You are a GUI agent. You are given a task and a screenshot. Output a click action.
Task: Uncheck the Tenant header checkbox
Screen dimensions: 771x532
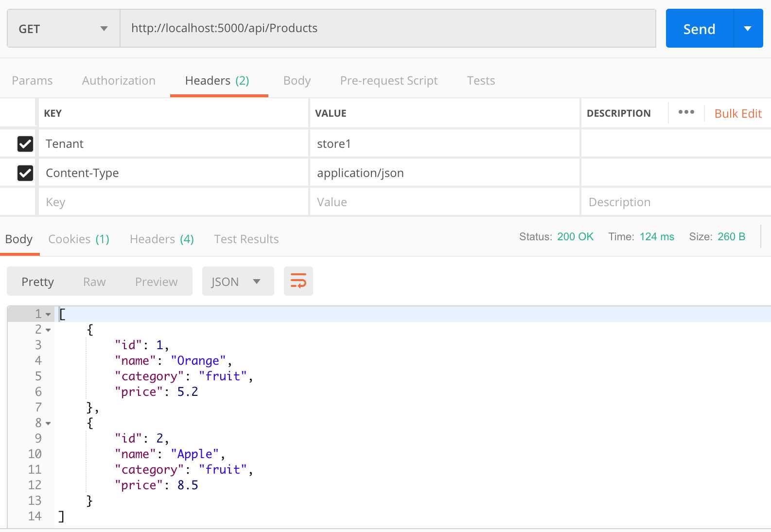tap(25, 144)
